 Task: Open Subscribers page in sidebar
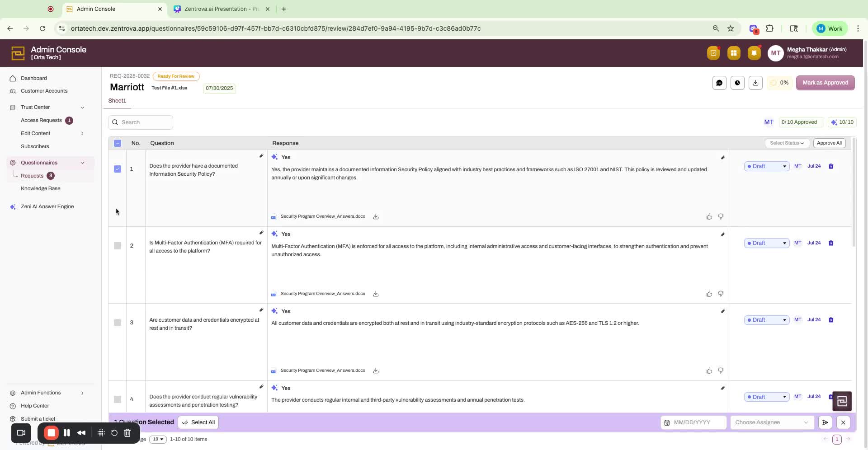pos(35,147)
